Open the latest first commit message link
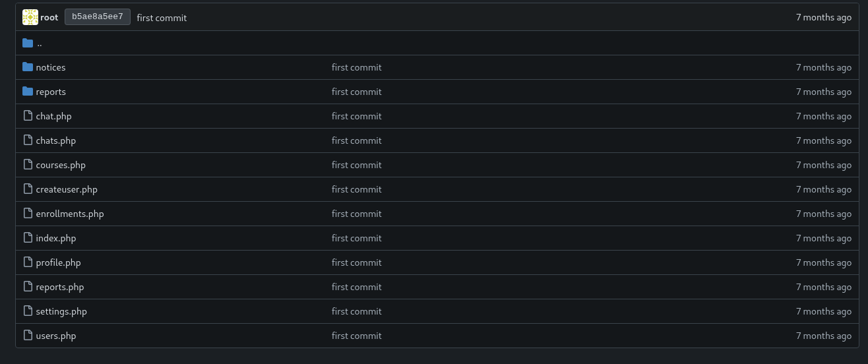Image resolution: width=868 pixels, height=364 pixels. [x=162, y=18]
